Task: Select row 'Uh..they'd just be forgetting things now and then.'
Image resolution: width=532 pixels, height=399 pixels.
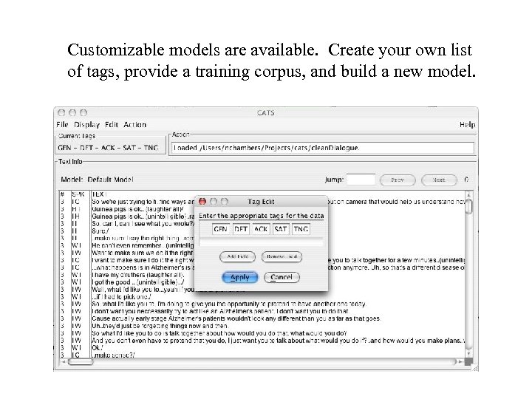Action: (x=160, y=326)
